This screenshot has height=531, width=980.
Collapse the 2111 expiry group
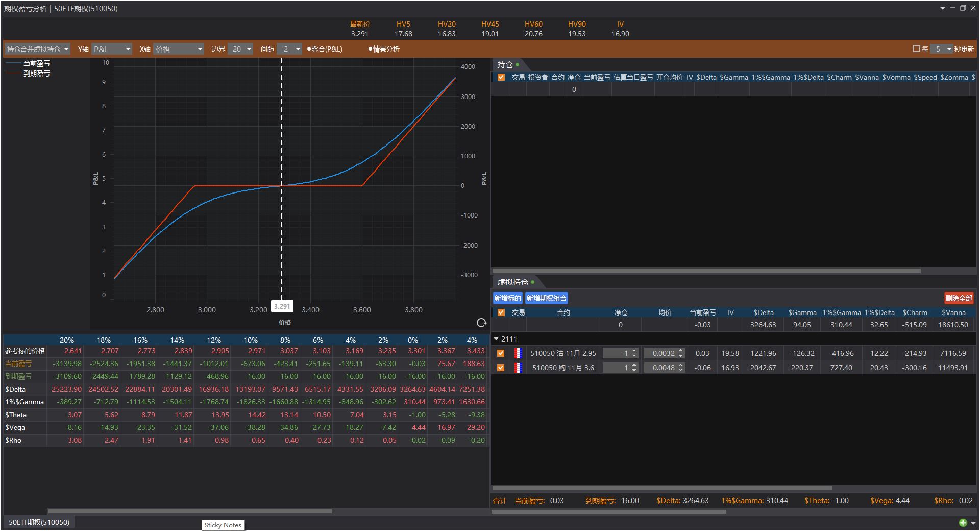coord(496,339)
